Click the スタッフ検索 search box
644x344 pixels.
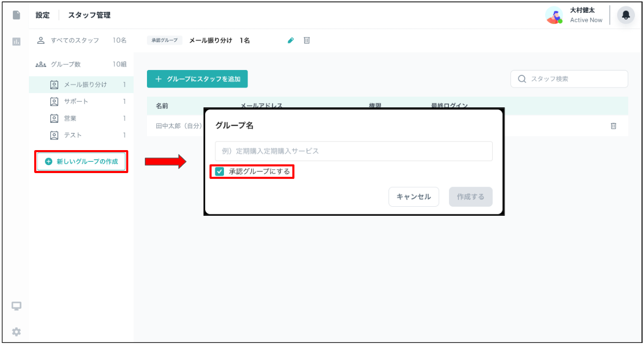pyautogui.click(x=569, y=79)
